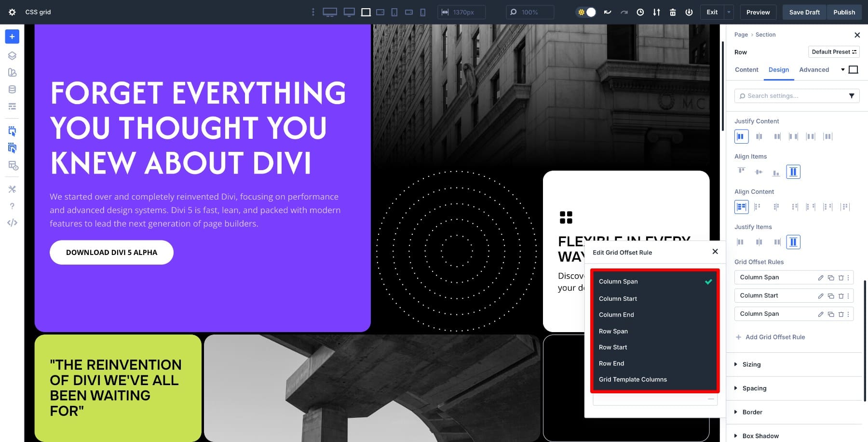
Task: Click Add Grid Offset Rule
Action: (774, 337)
